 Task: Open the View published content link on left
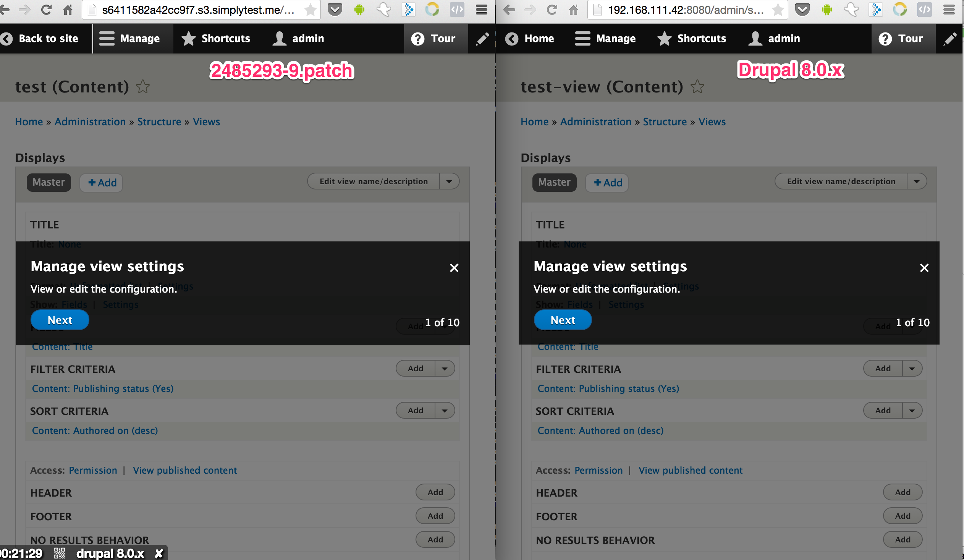(185, 470)
